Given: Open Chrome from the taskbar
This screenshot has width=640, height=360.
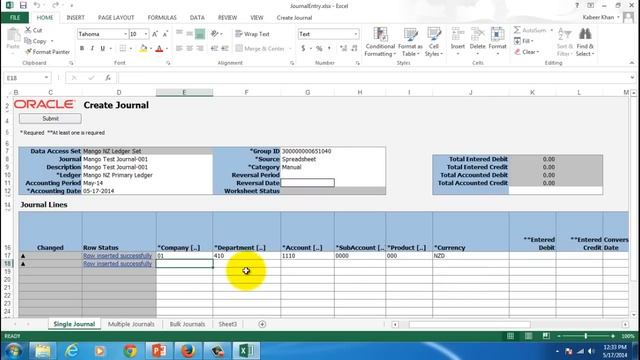Looking at the screenshot, I should coord(130,351).
